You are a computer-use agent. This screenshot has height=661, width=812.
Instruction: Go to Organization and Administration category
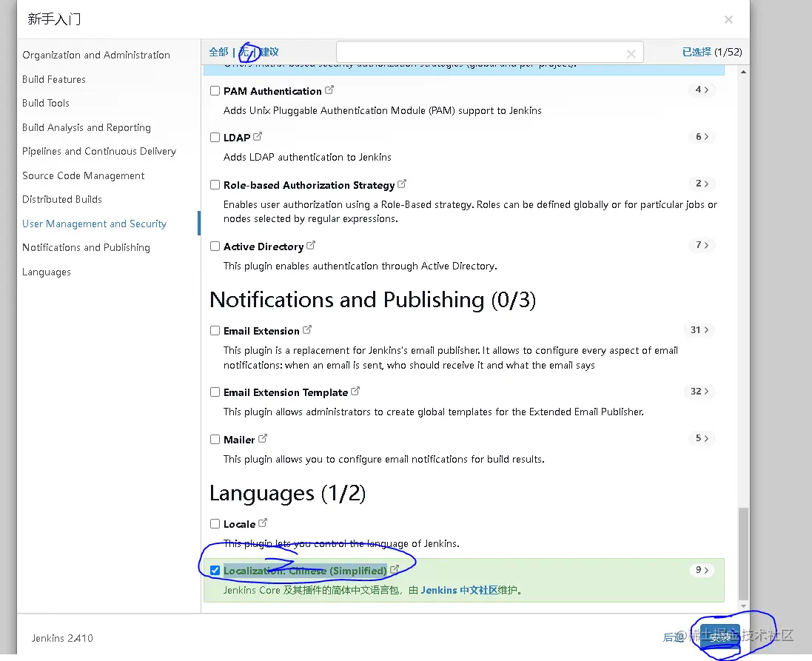[95, 55]
